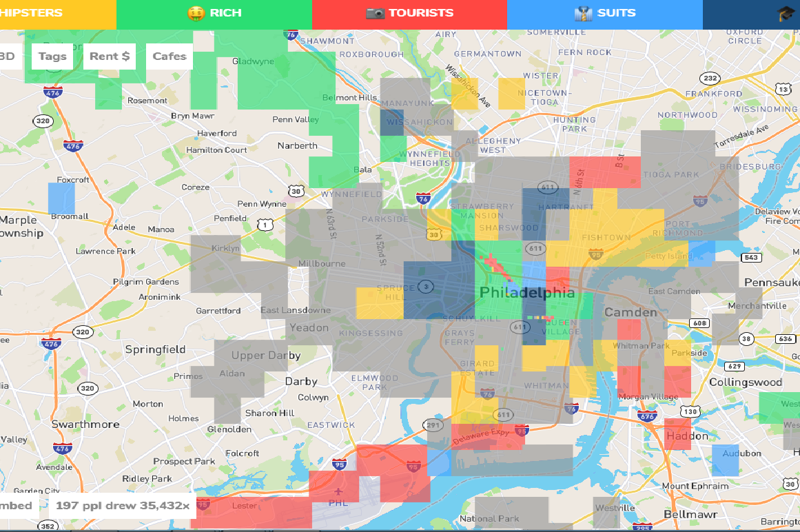The height and width of the screenshot is (532, 800).
Task: Select the graduation cap category icon
Action: tap(786, 14)
